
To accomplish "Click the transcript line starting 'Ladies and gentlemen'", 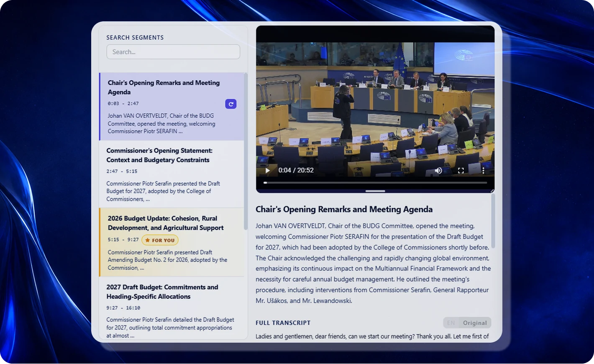I will (372, 336).
